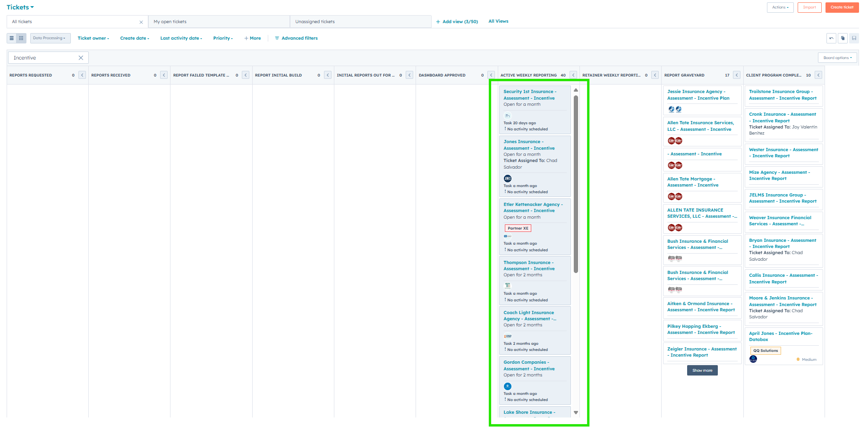Open the Priority filter dropdown
The image size is (868, 427).
tap(223, 38)
